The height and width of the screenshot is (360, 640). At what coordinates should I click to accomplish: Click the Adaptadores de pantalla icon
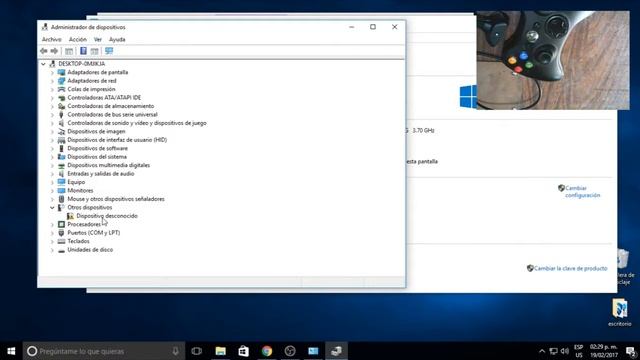(61, 72)
